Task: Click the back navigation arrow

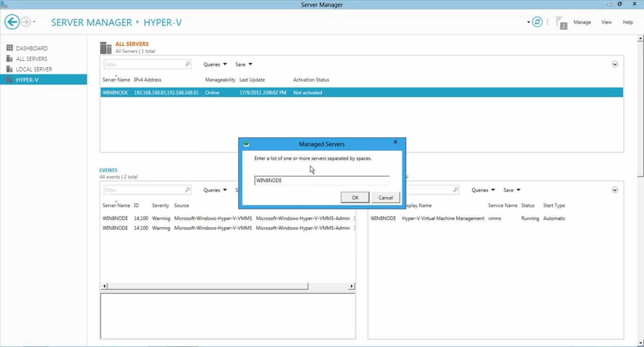Action: (x=12, y=22)
